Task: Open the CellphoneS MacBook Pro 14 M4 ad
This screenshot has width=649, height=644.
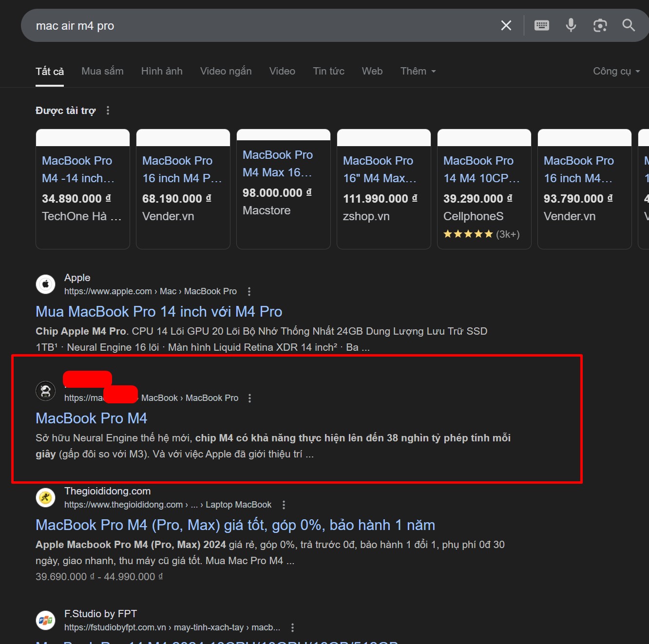Action: tap(484, 189)
